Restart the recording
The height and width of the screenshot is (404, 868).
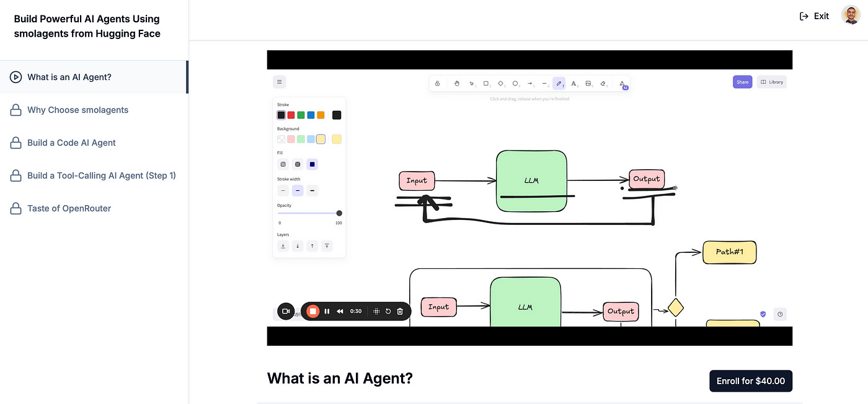tap(388, 311)
